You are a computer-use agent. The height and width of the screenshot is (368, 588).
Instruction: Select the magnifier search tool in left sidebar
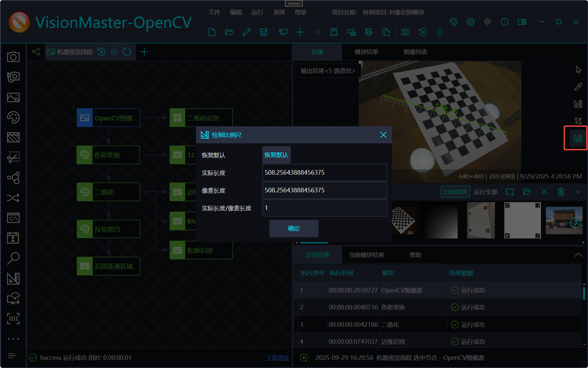[x=13, y=258]
